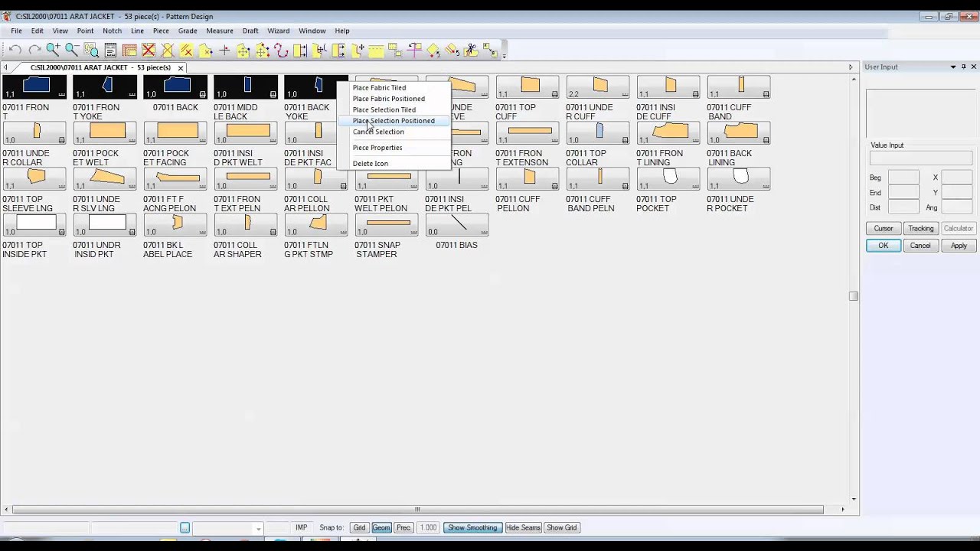Expand the combo box near the status bar
This screenshot has height=551, width=980.
pyautogui.click(x=257, y=528)
